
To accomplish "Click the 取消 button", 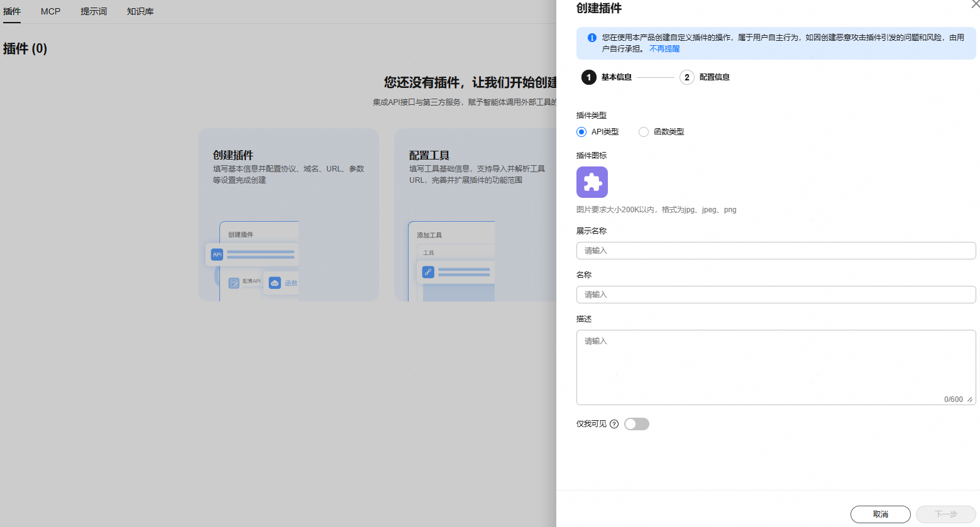I will pyautogui.click(x=880, y=514).
